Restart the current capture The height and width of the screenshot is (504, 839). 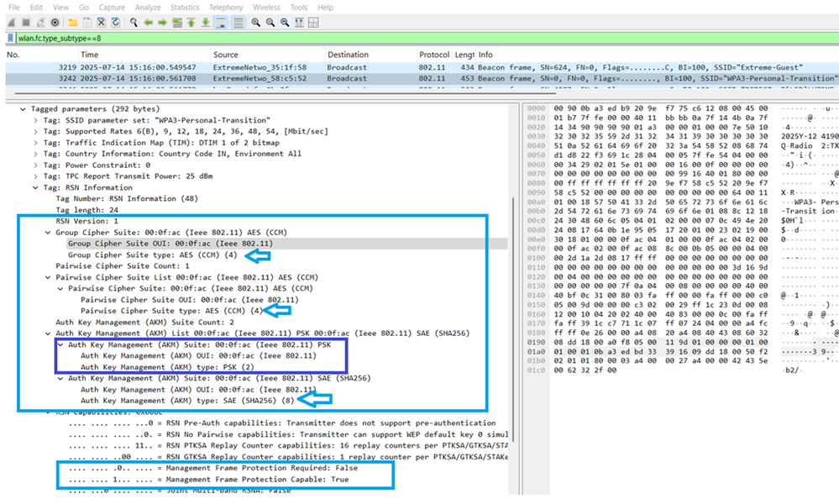coord(40,23)
